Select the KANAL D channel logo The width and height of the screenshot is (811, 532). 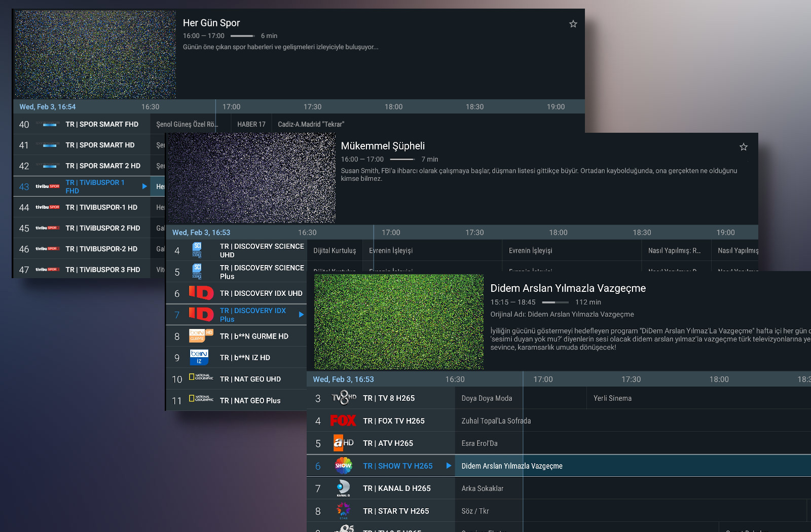pyautogui.click(x=343, y=488)
